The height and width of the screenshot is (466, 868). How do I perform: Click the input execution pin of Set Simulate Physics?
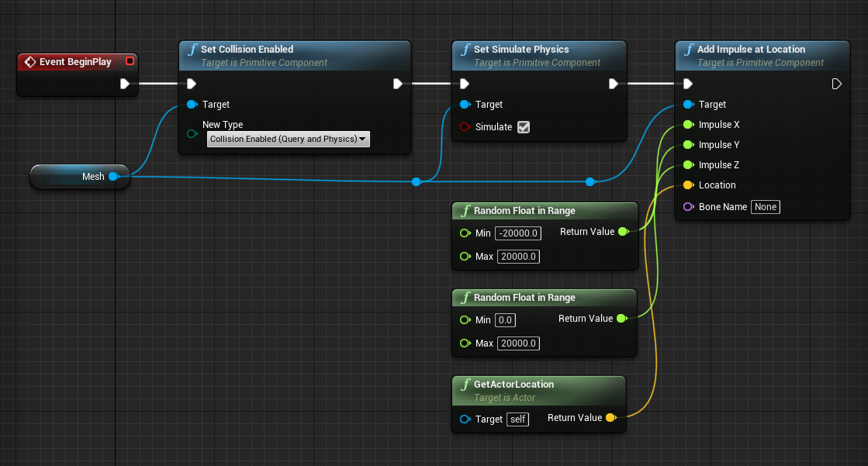[464, 83]
